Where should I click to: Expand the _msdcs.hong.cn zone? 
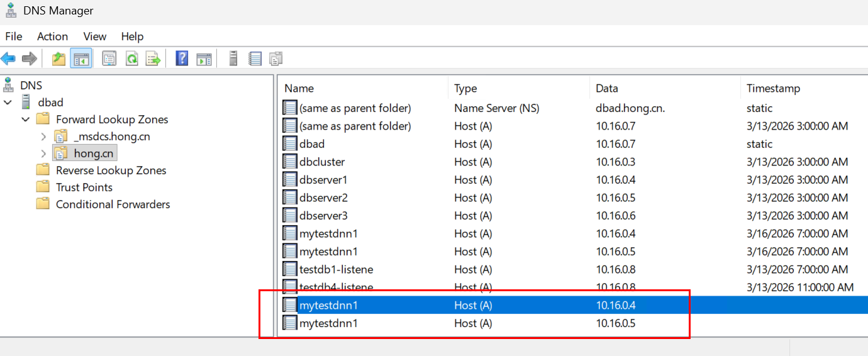(43, 136)
